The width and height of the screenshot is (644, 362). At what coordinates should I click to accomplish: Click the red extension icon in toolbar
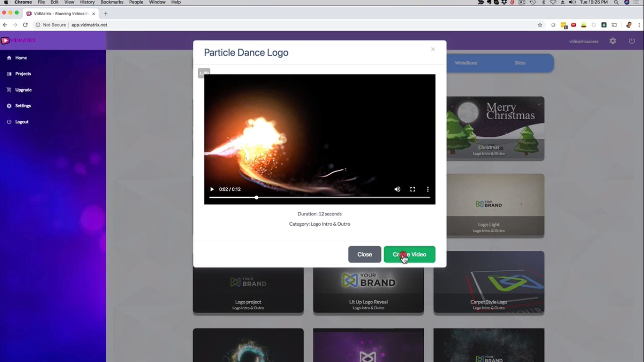click(574, 25)
